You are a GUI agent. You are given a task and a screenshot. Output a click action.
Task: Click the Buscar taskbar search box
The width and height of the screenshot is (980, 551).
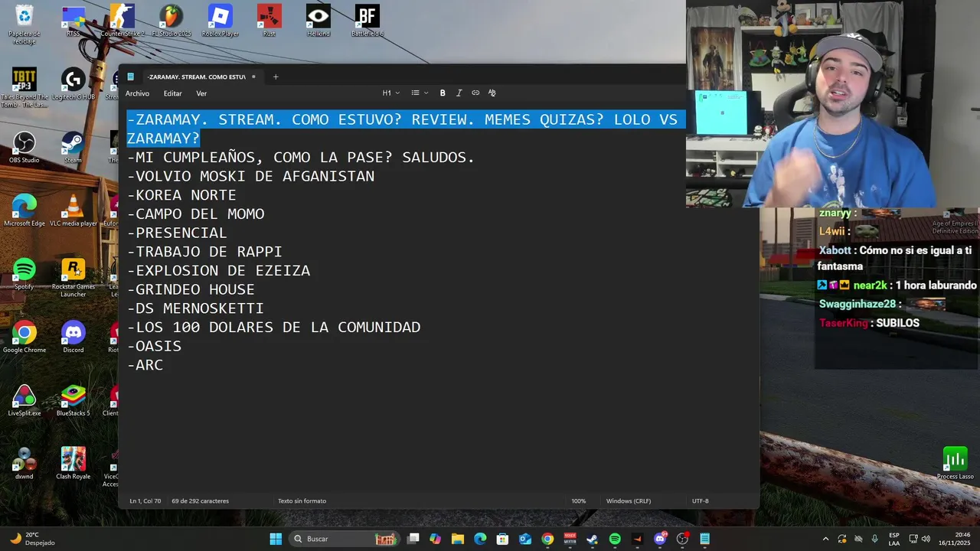343,539
